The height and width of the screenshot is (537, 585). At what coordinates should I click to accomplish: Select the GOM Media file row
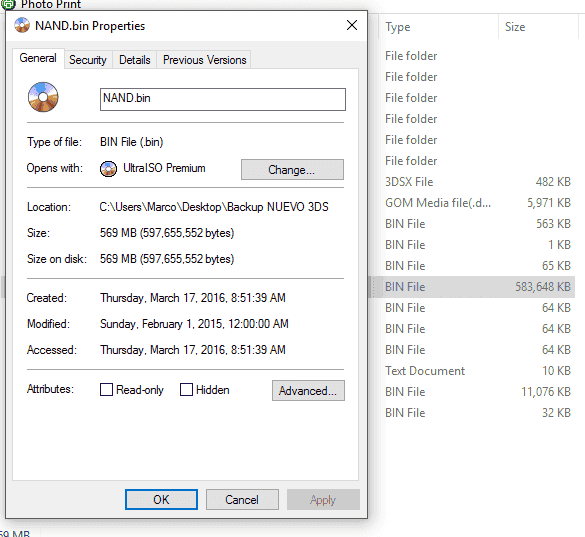coord(474,203)
